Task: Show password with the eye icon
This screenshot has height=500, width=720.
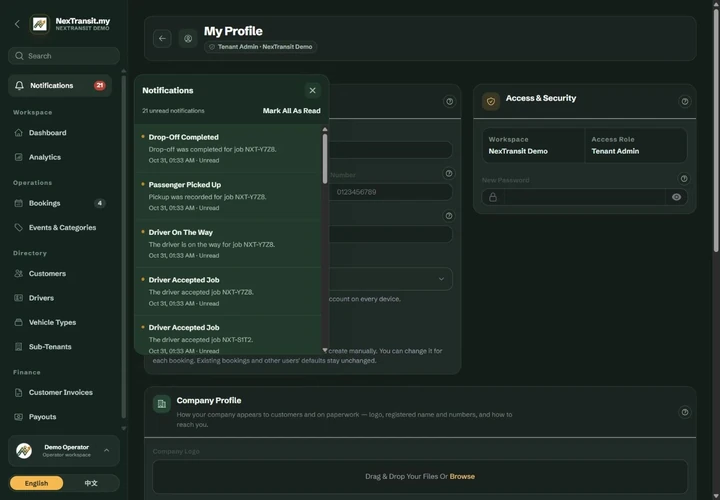Action: point(676,197)
